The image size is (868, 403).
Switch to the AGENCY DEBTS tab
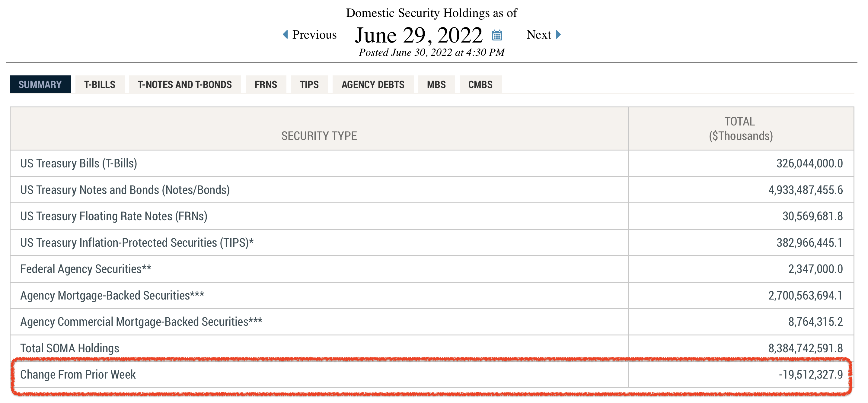pyautogui.click(x=373, y=84)
